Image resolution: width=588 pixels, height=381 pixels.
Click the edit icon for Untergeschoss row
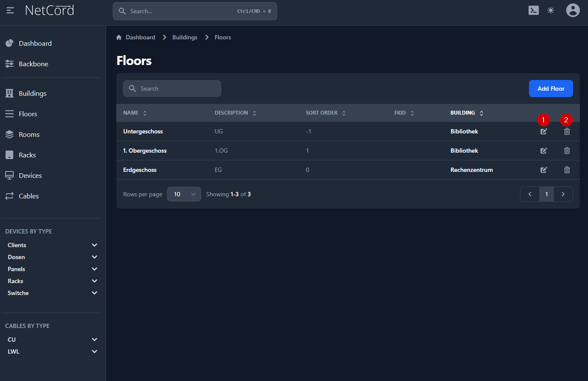544,132
